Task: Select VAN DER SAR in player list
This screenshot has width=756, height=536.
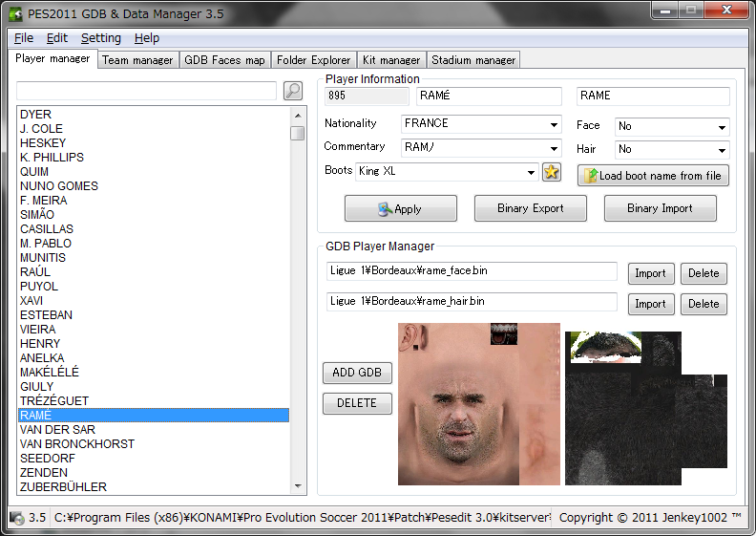Action: click(57, 430)
